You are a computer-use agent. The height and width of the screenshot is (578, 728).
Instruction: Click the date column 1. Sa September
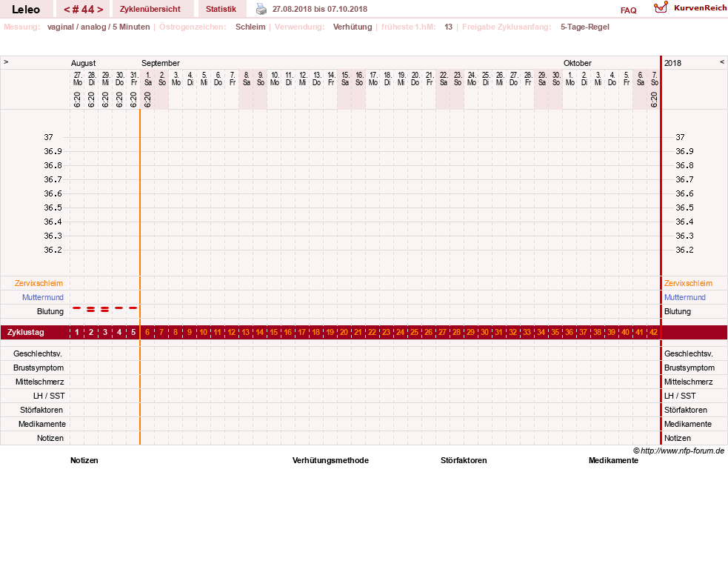tap(147, 79)
